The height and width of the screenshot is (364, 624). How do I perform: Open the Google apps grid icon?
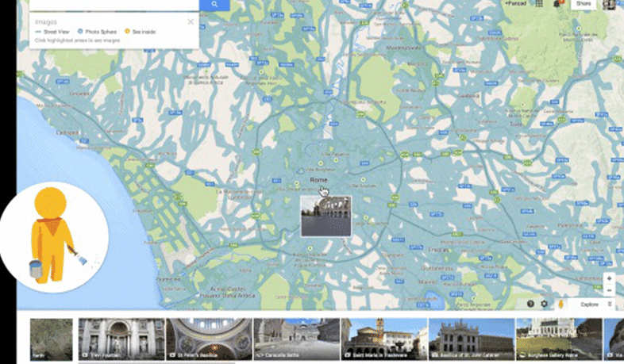(539, 4)
